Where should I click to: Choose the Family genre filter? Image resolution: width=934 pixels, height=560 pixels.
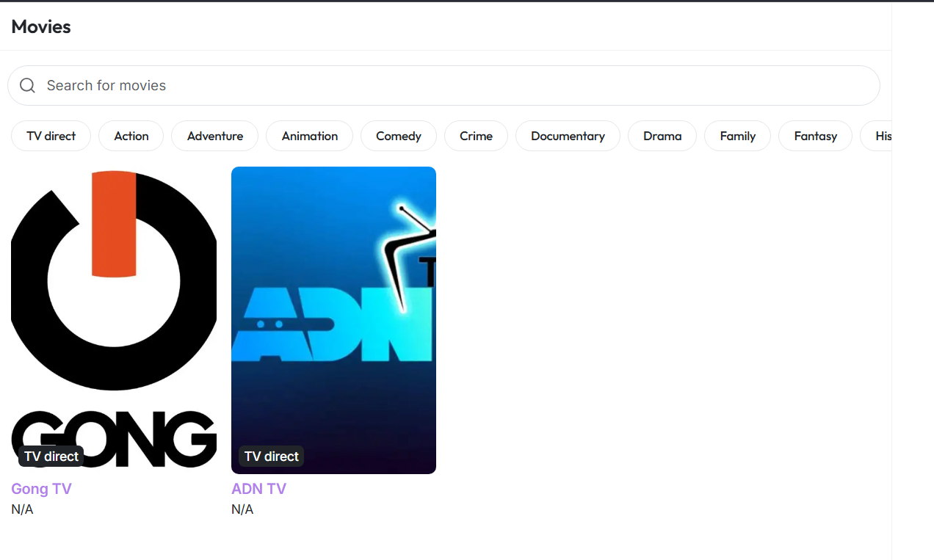[x=737, y=136]
